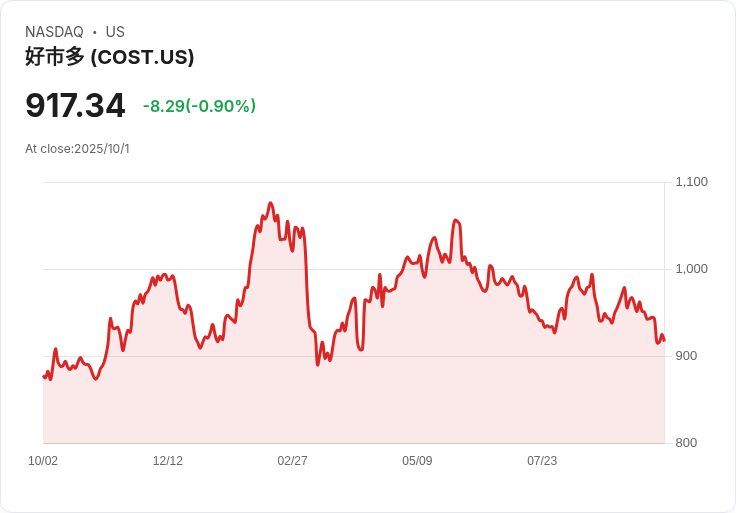Click the right end of the price line
The width and height of the screenshot is (736, 513).
click(664, 342)
